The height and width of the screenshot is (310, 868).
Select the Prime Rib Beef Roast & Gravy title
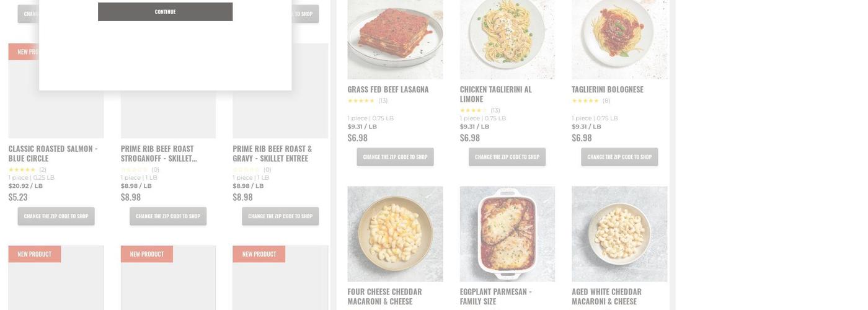272,153
